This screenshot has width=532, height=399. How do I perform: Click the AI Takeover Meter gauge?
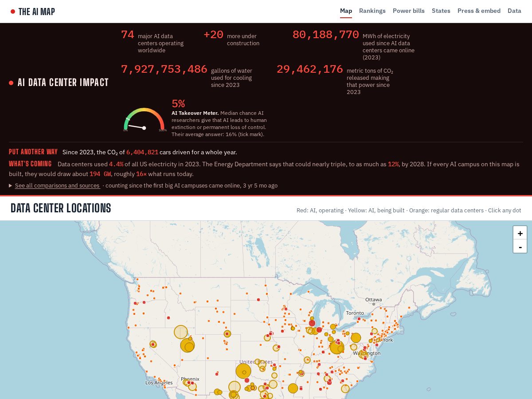[x=144, y=120]
